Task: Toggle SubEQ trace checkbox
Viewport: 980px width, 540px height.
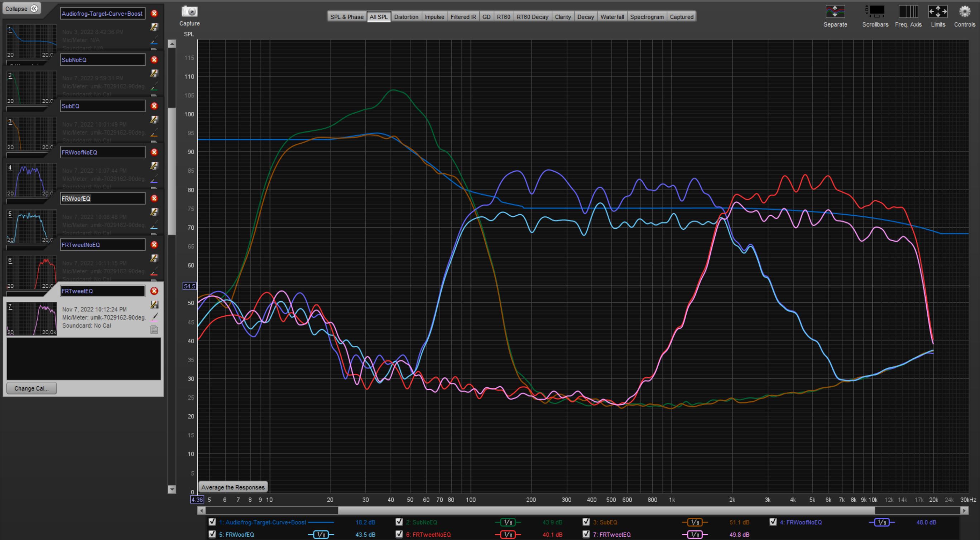Action: pos(586,522)
